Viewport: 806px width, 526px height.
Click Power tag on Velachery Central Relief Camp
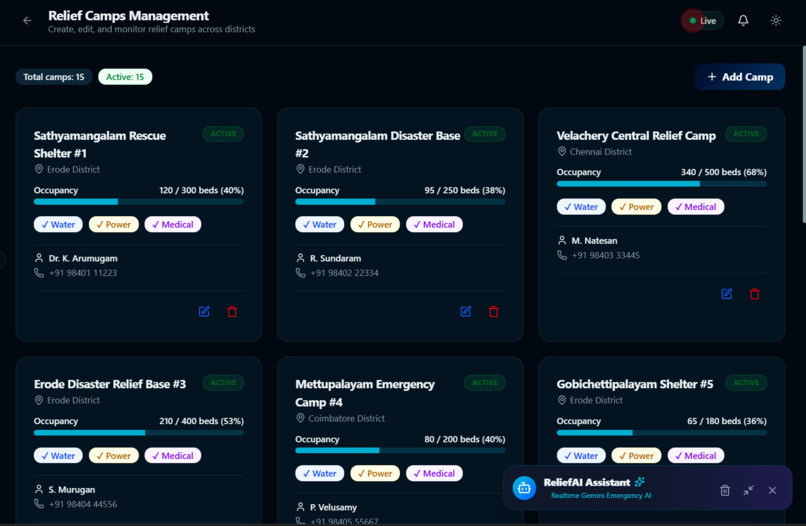click(636, 207)
